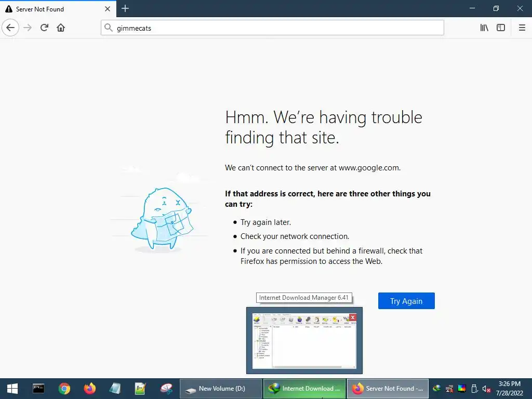
Task: Reload the current page
Action: tap(44, 28)
